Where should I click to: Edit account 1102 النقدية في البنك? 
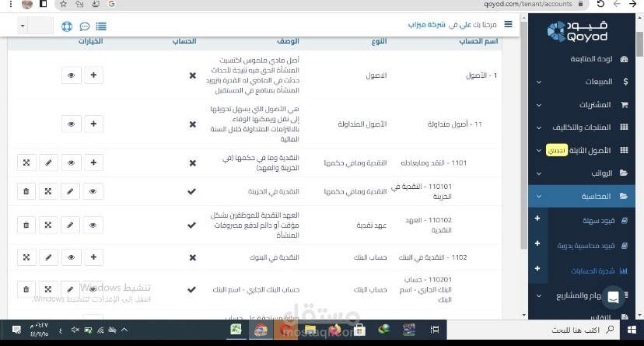point(48,257)
